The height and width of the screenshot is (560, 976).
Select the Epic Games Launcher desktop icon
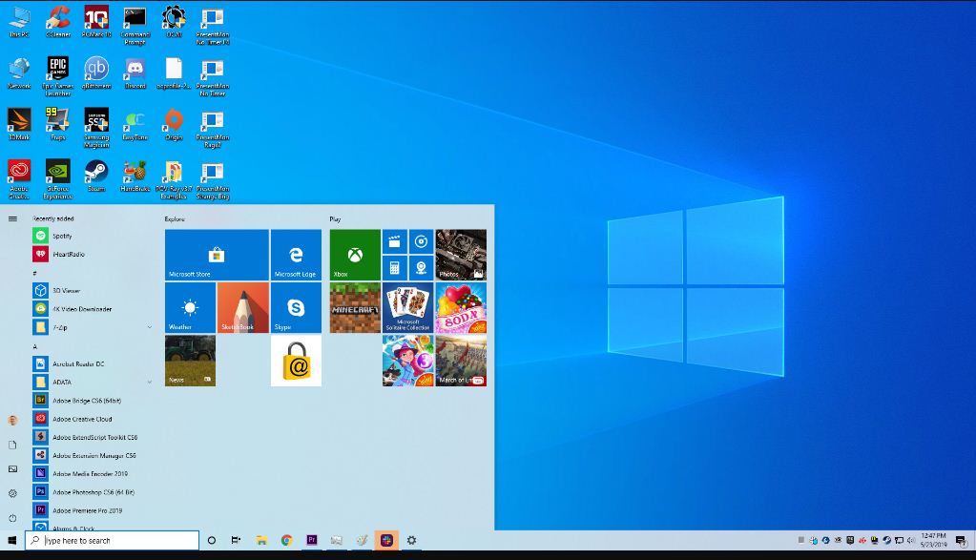tap(58, 76)
